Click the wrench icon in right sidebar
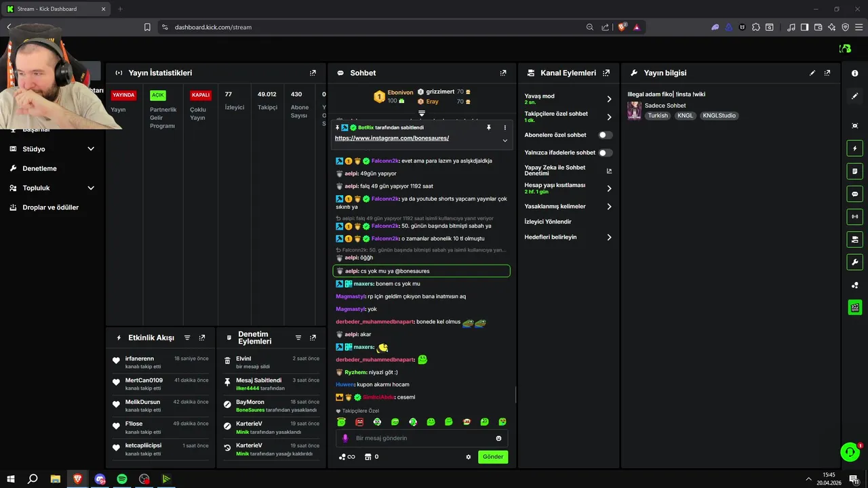This screenshot has width=868, height=488. click(854, 262)
